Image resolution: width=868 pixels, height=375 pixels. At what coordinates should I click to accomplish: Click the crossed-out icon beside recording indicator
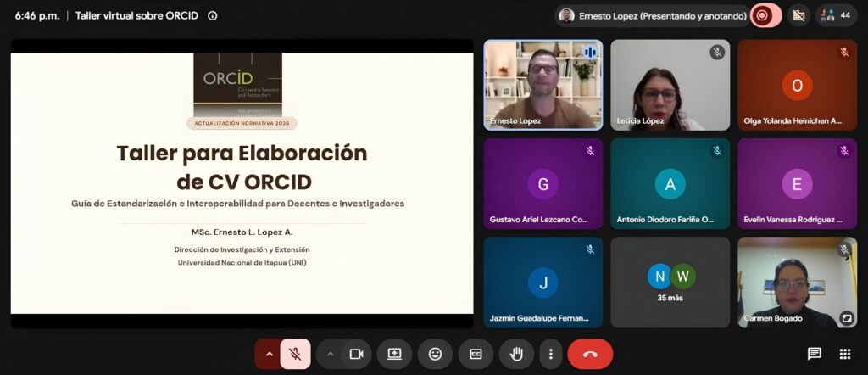pyautogui.click(x=798, y=15)
